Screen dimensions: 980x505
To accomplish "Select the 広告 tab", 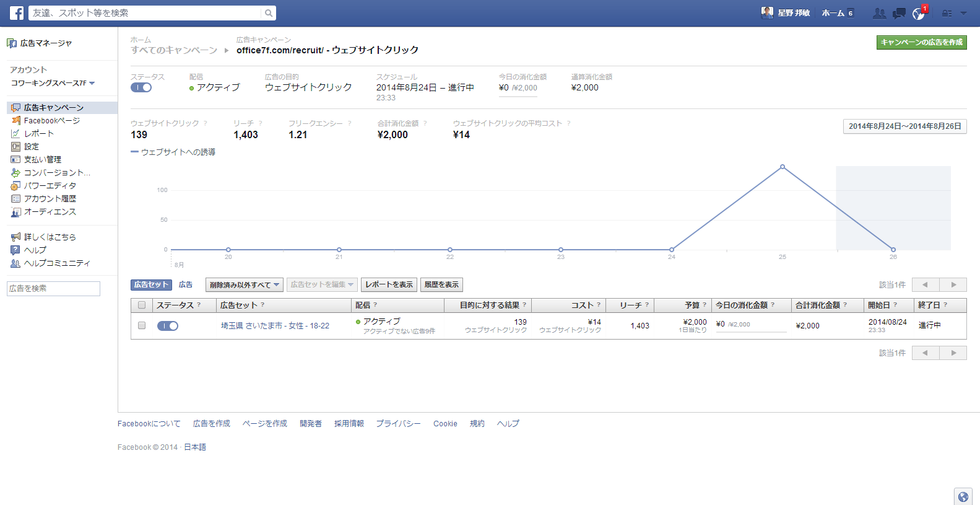I will point(186,285).
